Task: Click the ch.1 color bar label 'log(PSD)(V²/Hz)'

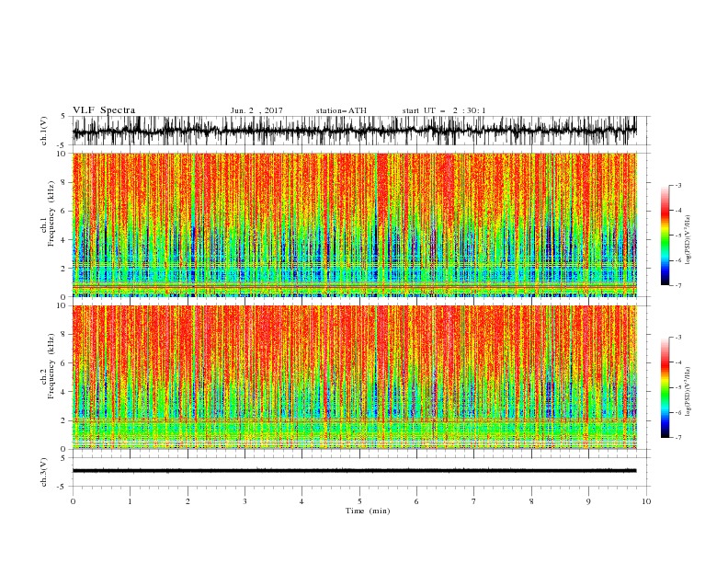Action: pyautogui.click(x=689, y=239)
